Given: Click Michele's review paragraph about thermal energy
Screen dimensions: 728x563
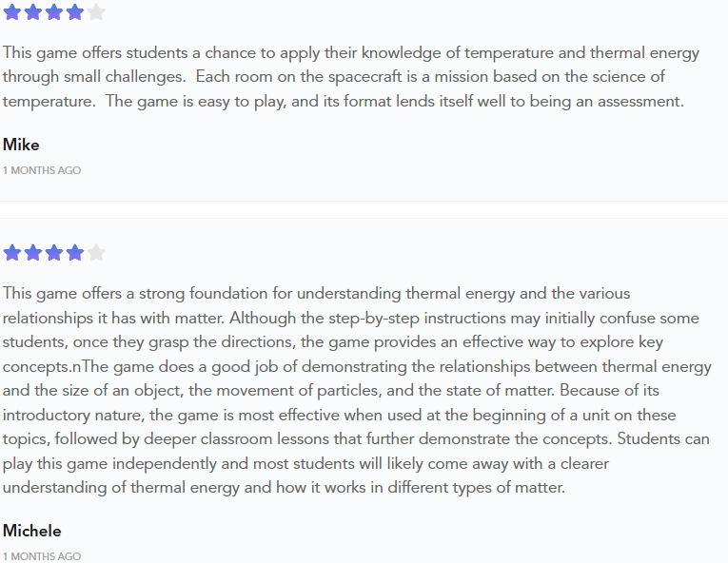Looking at the screenshot, I should coord(350,391).
